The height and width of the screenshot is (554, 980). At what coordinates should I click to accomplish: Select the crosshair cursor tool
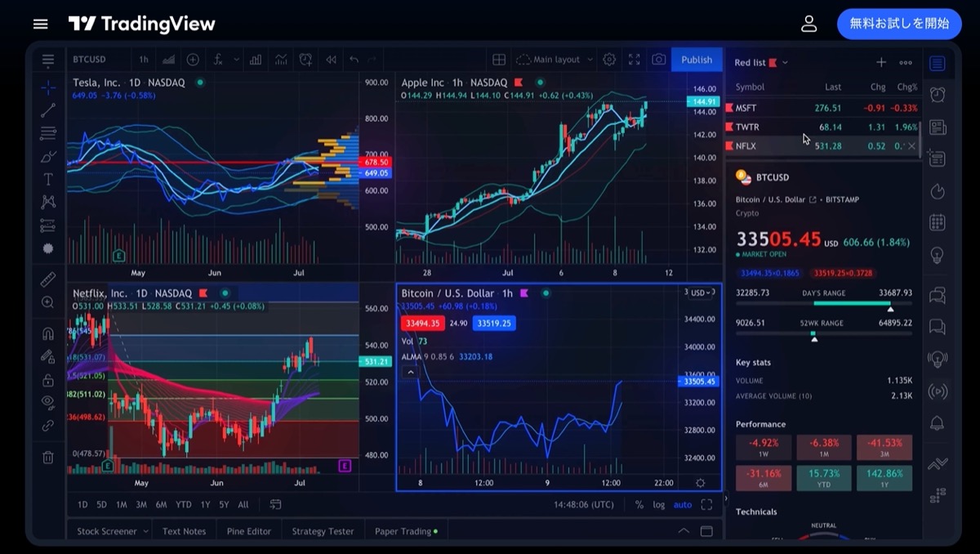48,87
